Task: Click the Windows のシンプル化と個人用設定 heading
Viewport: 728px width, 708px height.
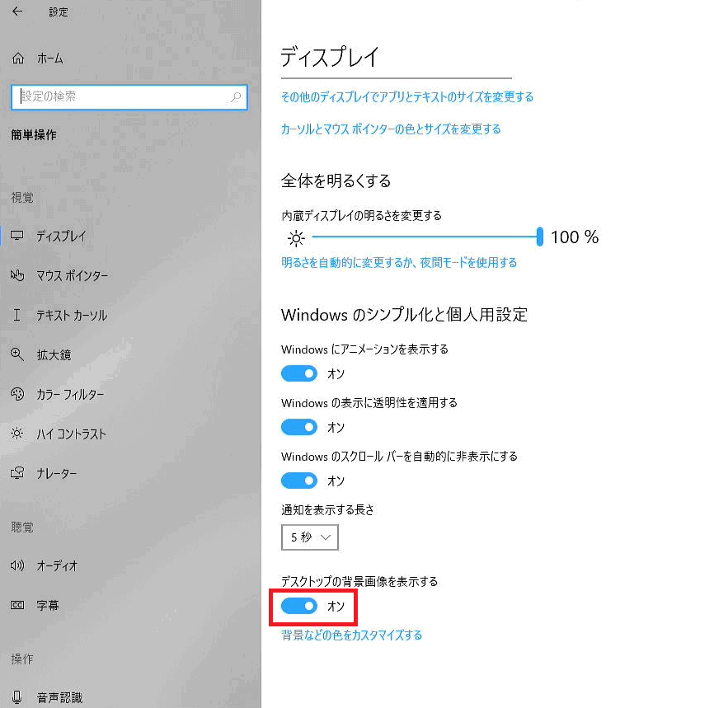Action: coord(404,314)
